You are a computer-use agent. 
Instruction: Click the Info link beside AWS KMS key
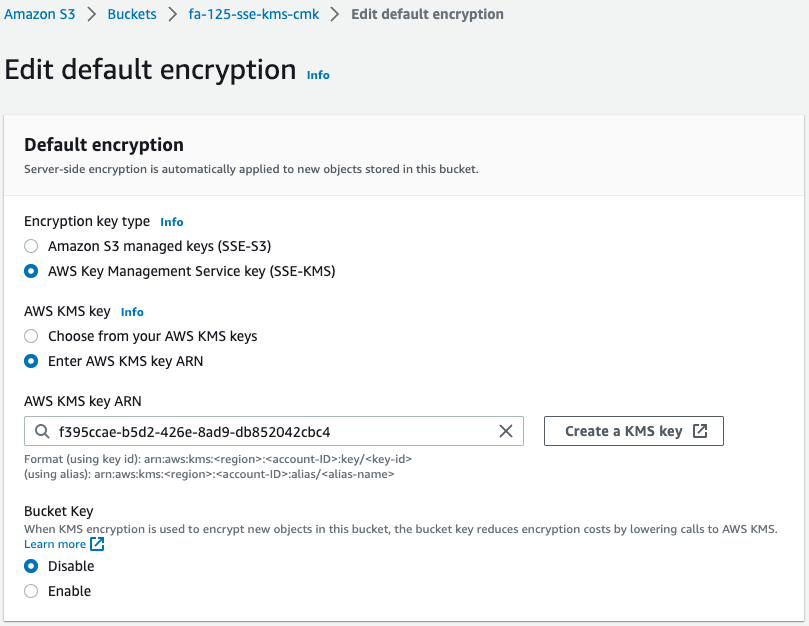[131, 311]
